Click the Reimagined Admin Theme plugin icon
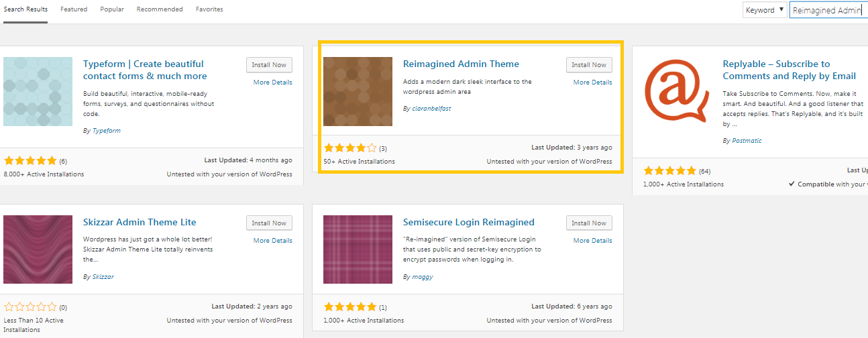868x338 pixels. [358, 91]
